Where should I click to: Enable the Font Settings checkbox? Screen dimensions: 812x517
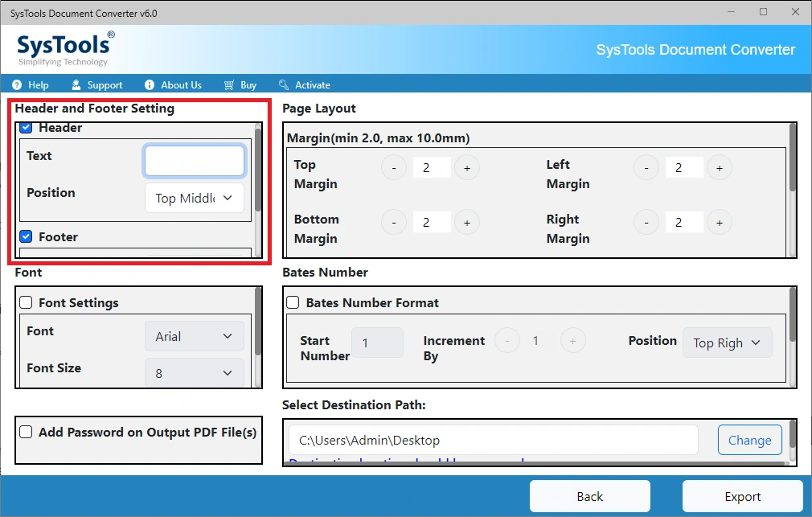click(26, 302)
